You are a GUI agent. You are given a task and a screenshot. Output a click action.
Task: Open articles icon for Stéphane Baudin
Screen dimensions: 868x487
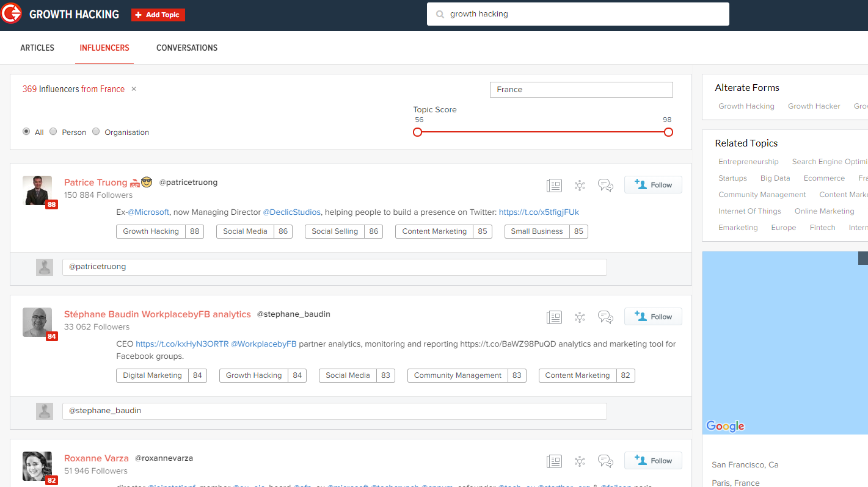(x=554, y=317)
